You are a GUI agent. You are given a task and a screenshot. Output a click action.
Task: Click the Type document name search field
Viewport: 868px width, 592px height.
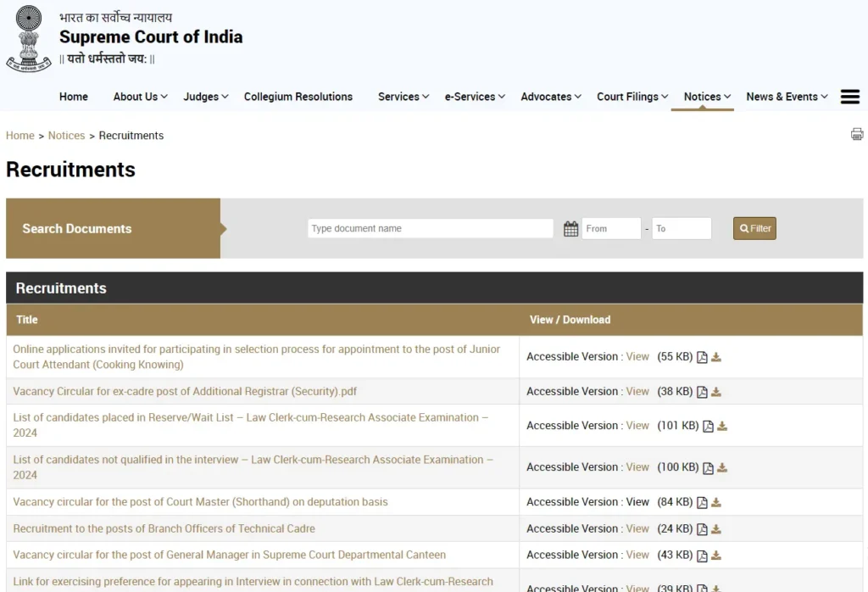coord(430,228)
